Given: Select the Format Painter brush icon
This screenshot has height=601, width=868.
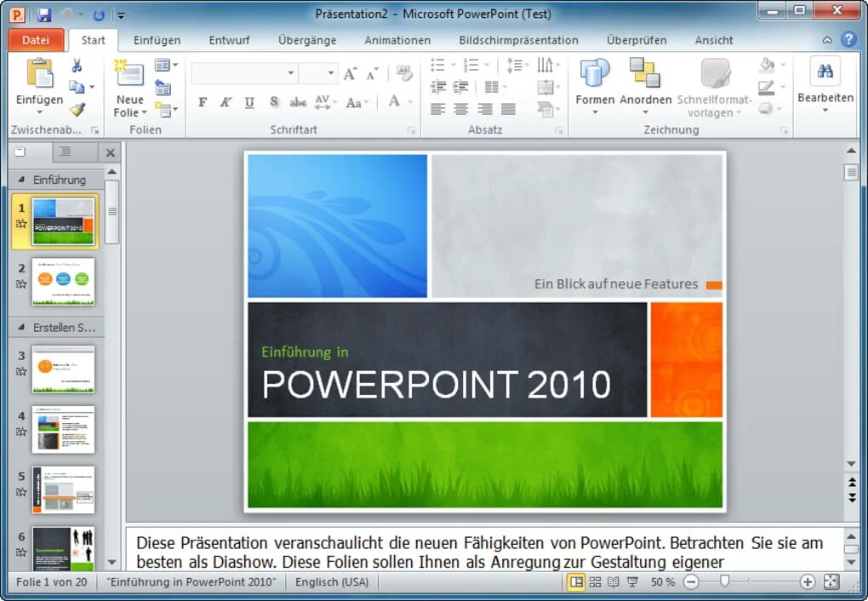Looking at the screenshot, I should click(x=77, y=109).
